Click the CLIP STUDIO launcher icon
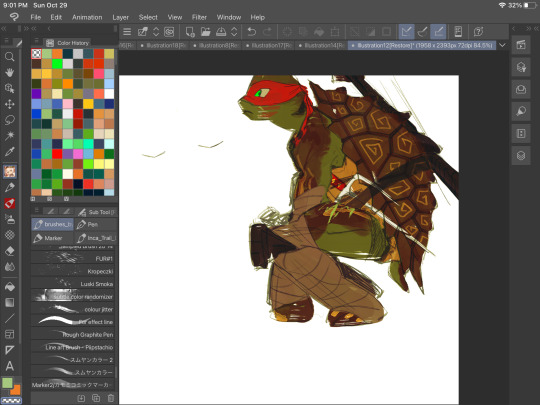540x405 pixels. (169, 32)
